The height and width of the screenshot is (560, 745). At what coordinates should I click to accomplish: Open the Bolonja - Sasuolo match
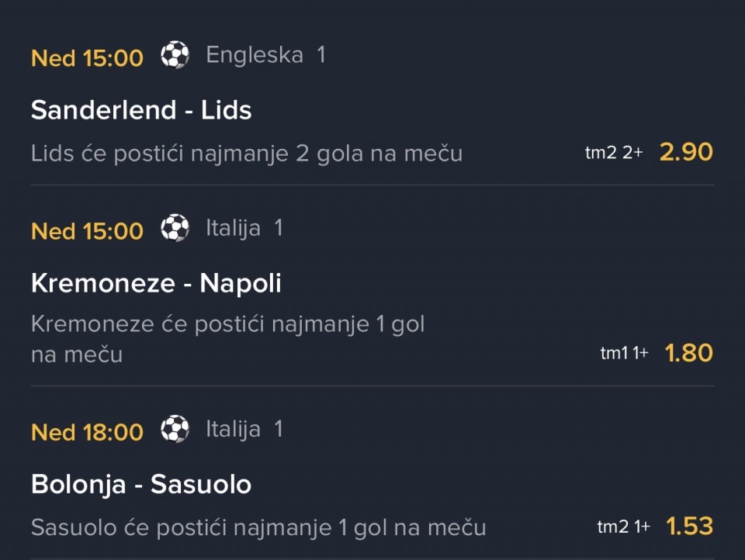(141, 485)
